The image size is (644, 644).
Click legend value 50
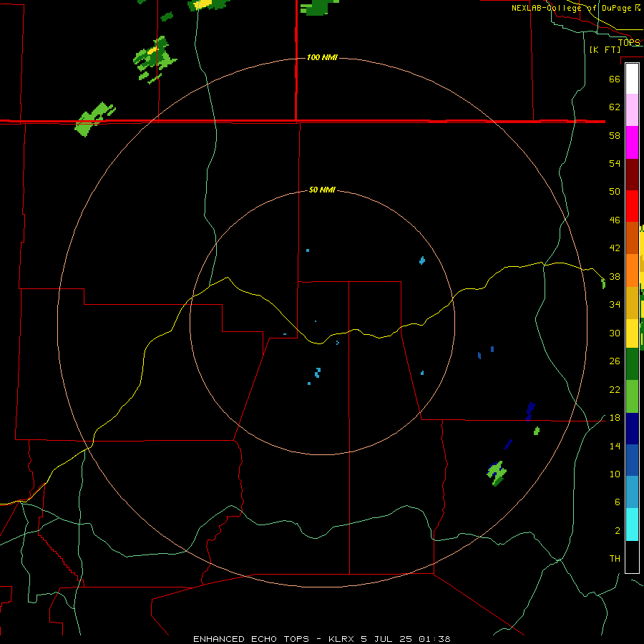[x=615, y=192]
